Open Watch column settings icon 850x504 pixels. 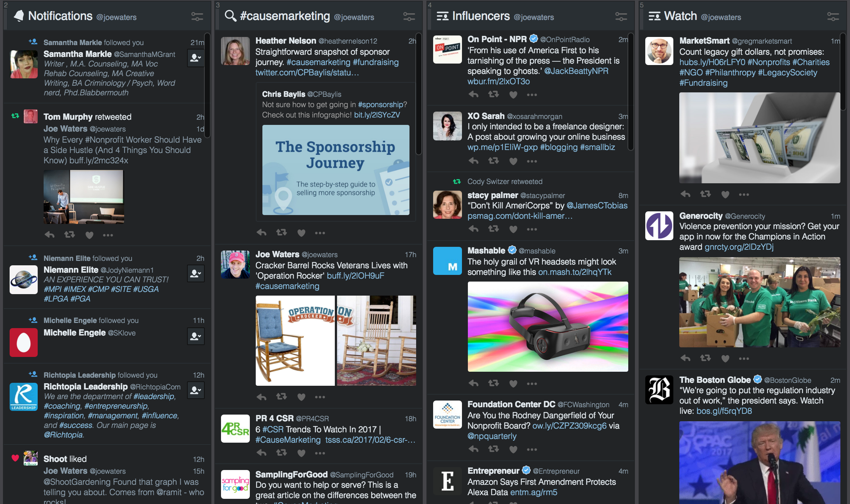coord(833,16)
